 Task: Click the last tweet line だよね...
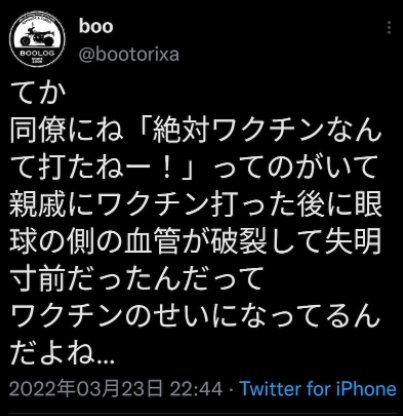[62, 352]
